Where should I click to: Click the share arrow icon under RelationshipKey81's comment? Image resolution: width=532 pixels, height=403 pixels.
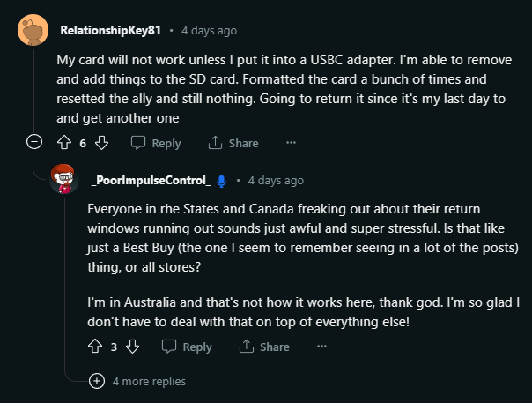click(x=215, y=143)
